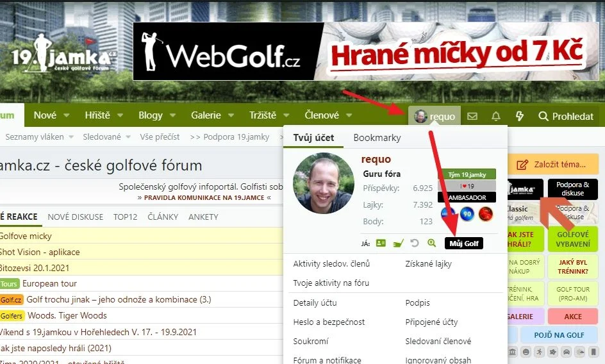Click the mobile phone icon in sidebar

pos(593,352)
